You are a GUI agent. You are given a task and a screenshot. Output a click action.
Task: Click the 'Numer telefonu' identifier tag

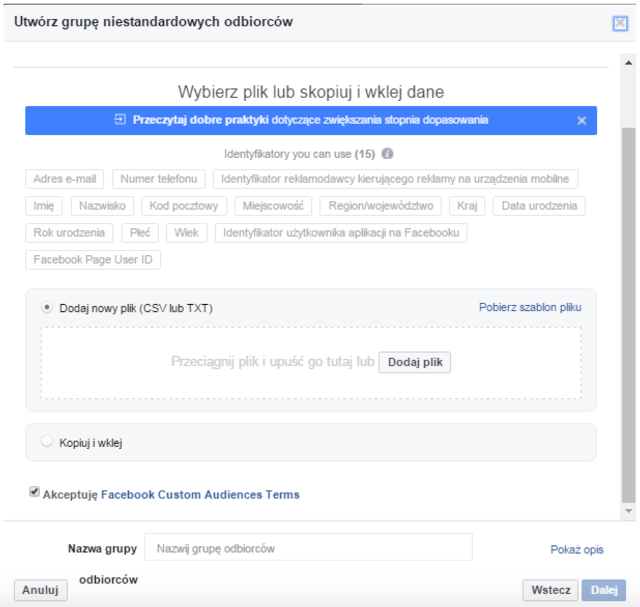click(x=159, y=179)
